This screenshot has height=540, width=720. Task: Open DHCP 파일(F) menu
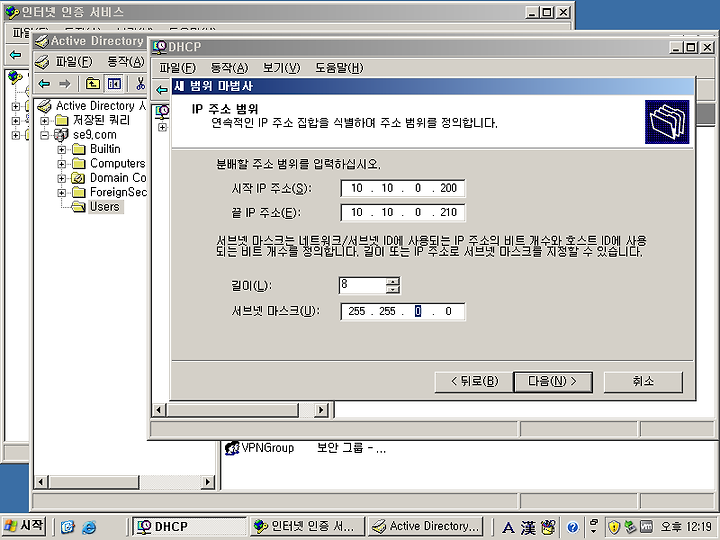177,68
